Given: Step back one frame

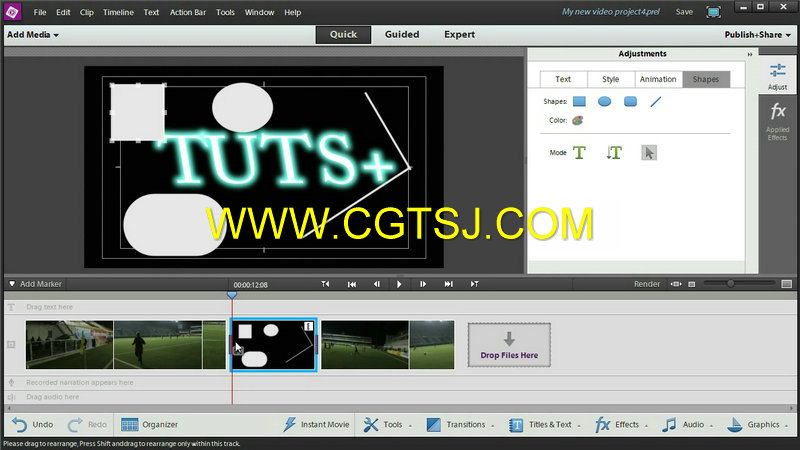Looking at the screenshot, I should [x=377, y=284].
